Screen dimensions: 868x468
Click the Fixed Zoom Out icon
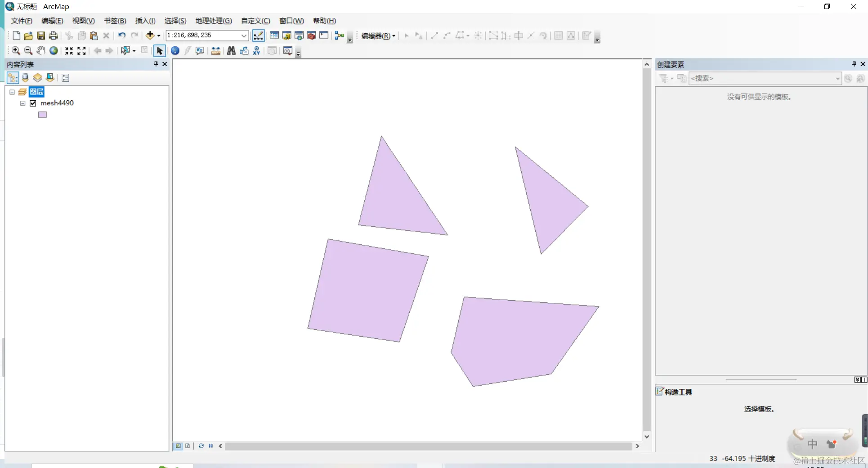click(81, 51)
